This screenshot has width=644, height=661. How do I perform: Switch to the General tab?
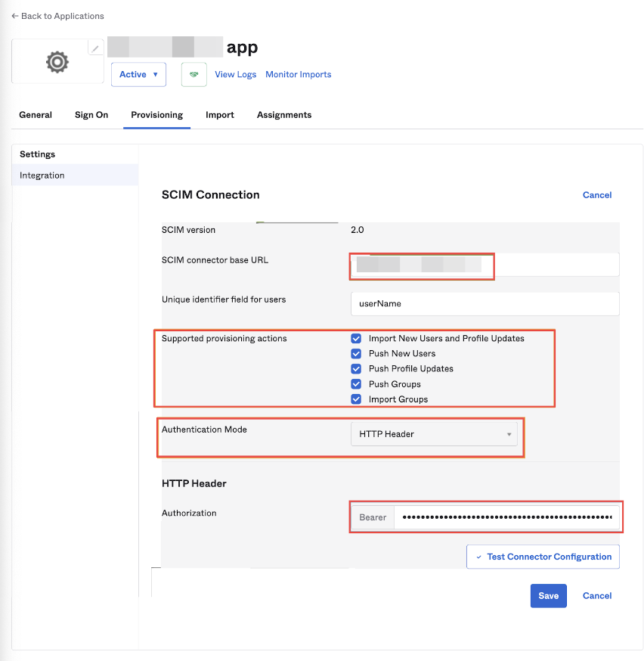point(36,115)
